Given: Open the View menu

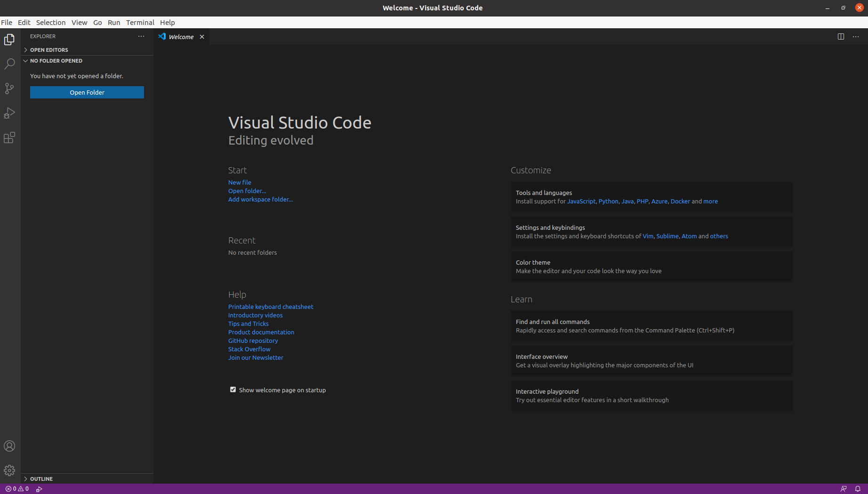Looking at the screenshot, I should (x=79, y=23).
